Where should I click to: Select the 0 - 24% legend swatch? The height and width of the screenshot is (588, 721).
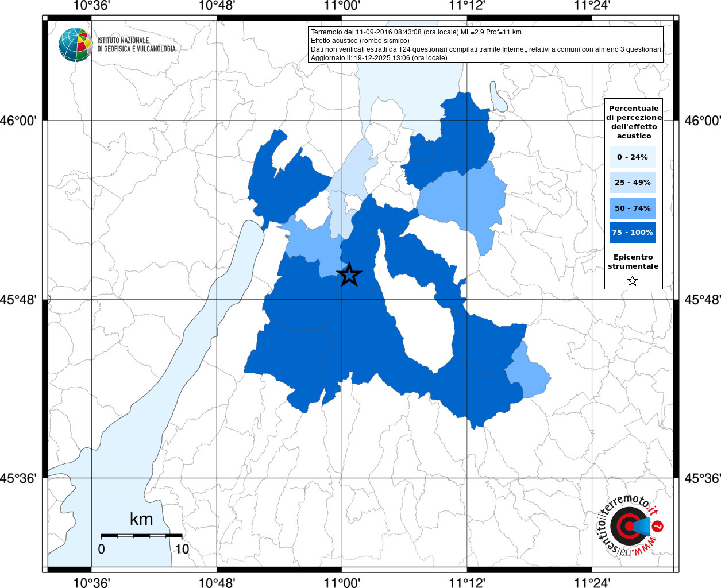[632, 157]
